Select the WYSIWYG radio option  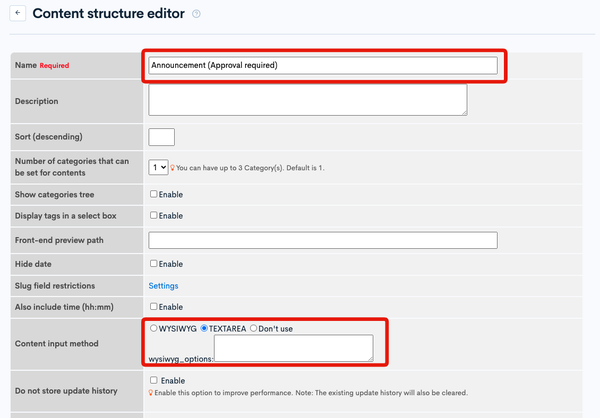tap(153, 328)
